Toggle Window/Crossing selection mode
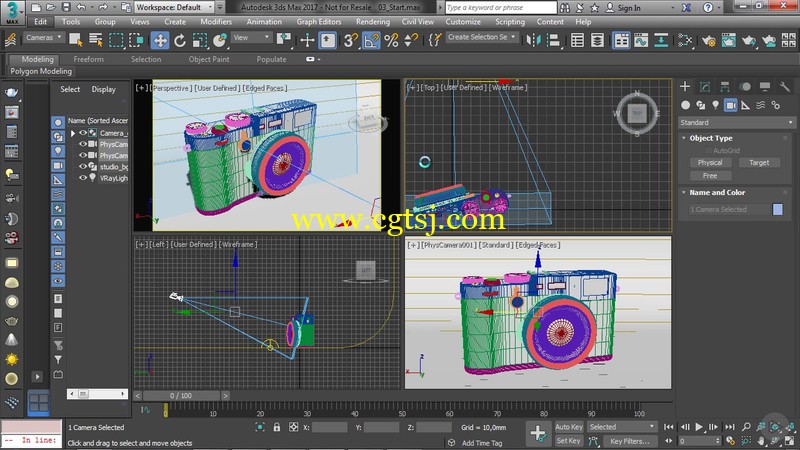The height and width of the screenshot is (450, 800). (136, 40)
